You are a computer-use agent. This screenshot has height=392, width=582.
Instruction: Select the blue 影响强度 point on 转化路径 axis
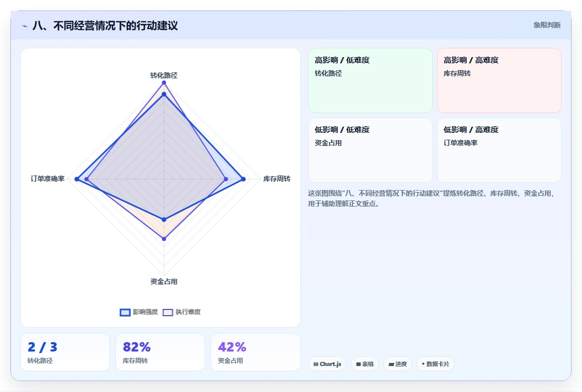[x=164, y=94]
